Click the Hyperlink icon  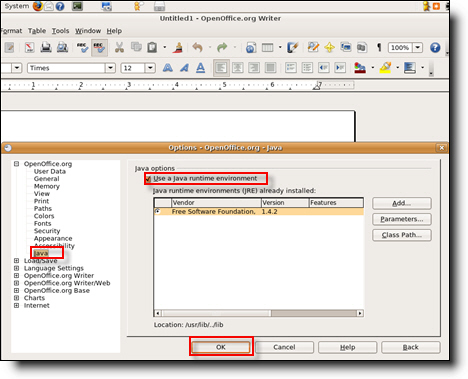[x=251, y=48]
